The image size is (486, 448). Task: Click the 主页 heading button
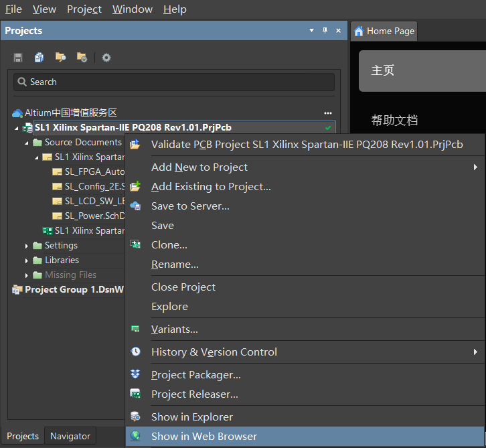422,71
